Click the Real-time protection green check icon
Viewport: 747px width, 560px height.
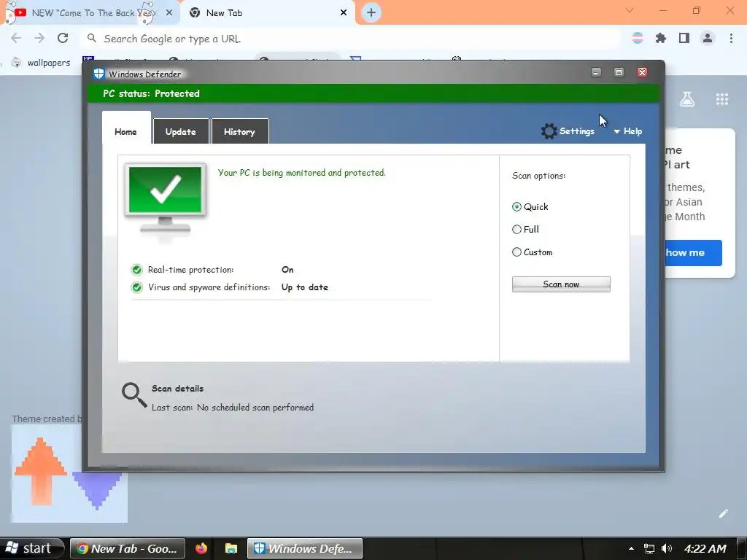click(136, 270)
